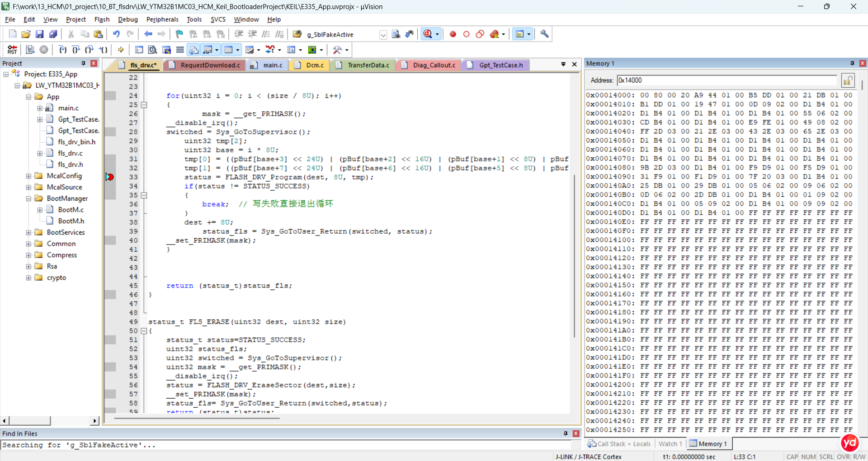Click the Step Into icon
Viewport: 868px width, 461px height.
[62, 50]
